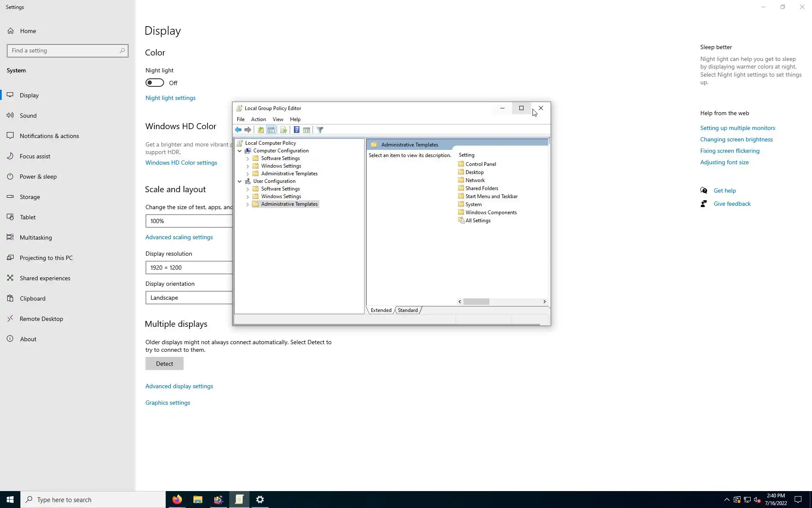Open the All Settings item
Screen dimensions: 812x508
[x=477, y=221]
